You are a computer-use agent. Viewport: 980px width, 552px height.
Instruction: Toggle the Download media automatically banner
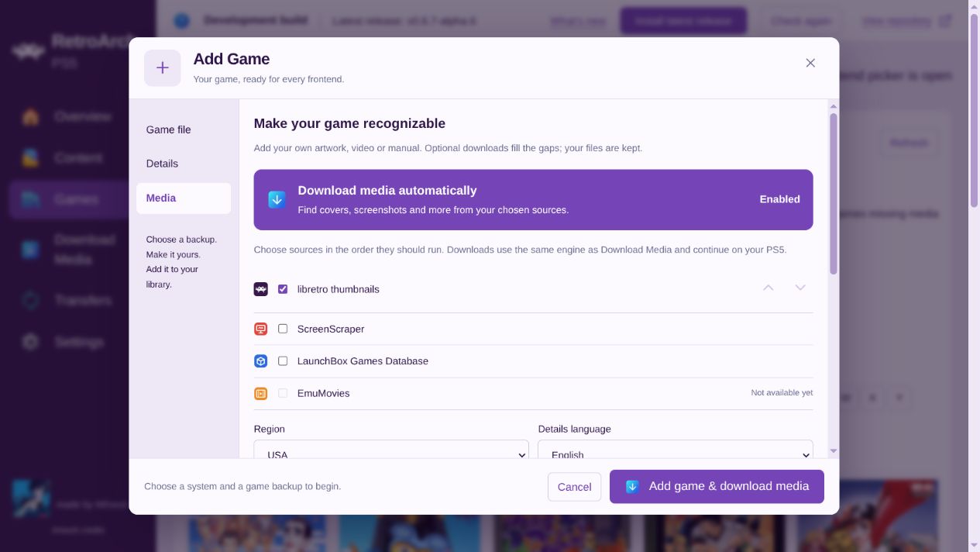tap(533, 199)
